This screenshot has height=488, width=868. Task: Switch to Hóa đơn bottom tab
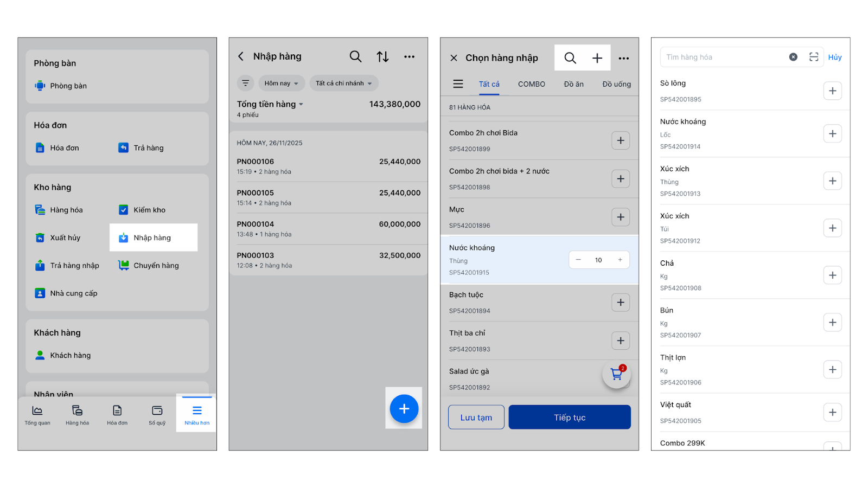tap(117, 415)
